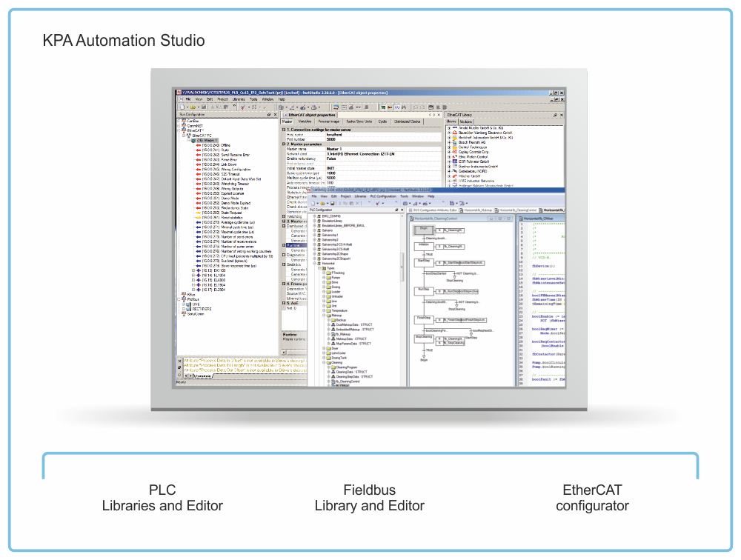This screenshot has width=741, height=560.
Task: Open BUS Configuration Attributes Editor tab
Action: [x=433, y=210]
